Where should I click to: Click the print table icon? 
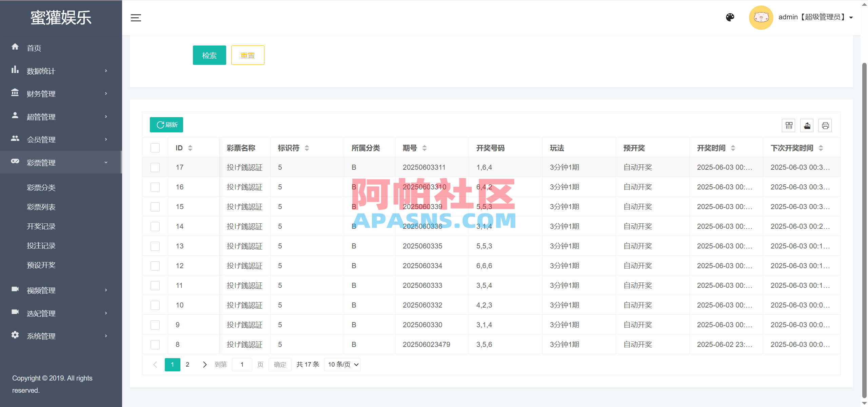[x=825, y=125]
